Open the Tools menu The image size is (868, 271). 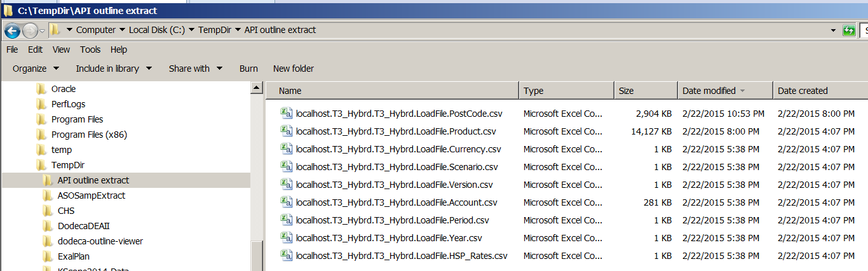pyautogui.click(x=90, y=50)
